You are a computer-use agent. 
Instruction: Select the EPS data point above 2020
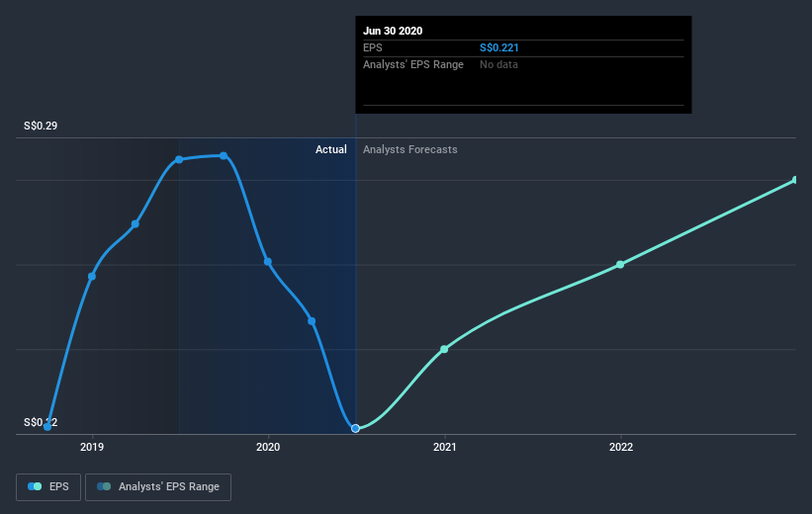(x=268, y=261)
